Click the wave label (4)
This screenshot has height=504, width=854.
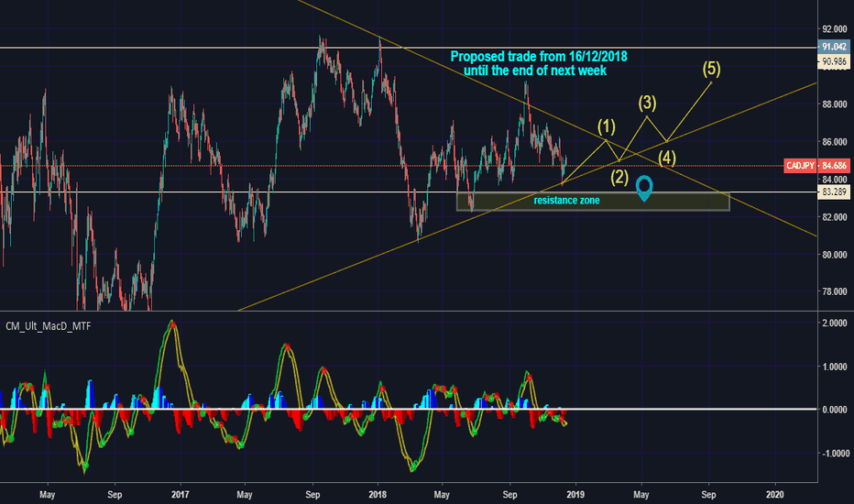coord(667,158)
